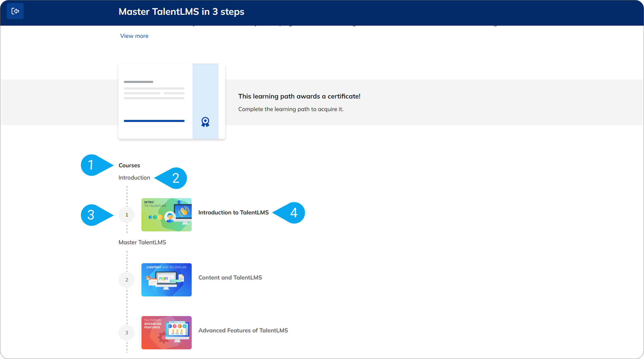
Task: Click annotation callout number 2
Action: (175, 178)
